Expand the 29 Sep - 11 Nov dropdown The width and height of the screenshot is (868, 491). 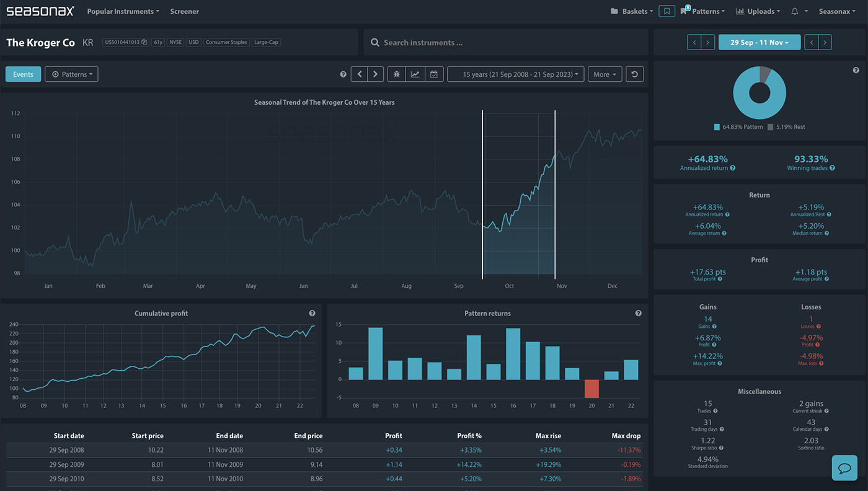(759, 42)
